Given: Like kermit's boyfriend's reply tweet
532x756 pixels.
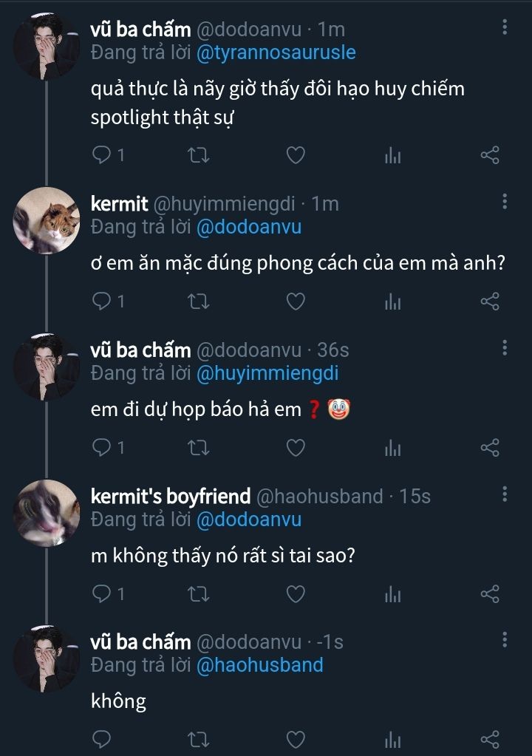Looking at the screenshot, I should [x=296, y=594].
